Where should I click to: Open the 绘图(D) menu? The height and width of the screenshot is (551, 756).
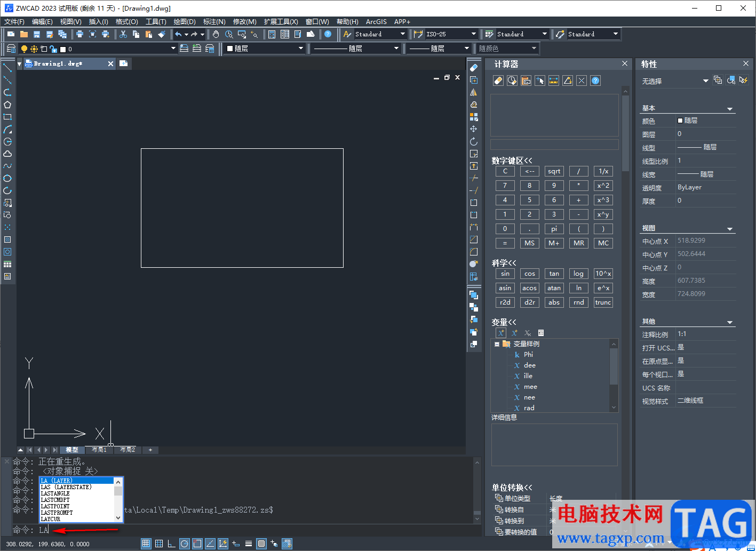(185, 22)
